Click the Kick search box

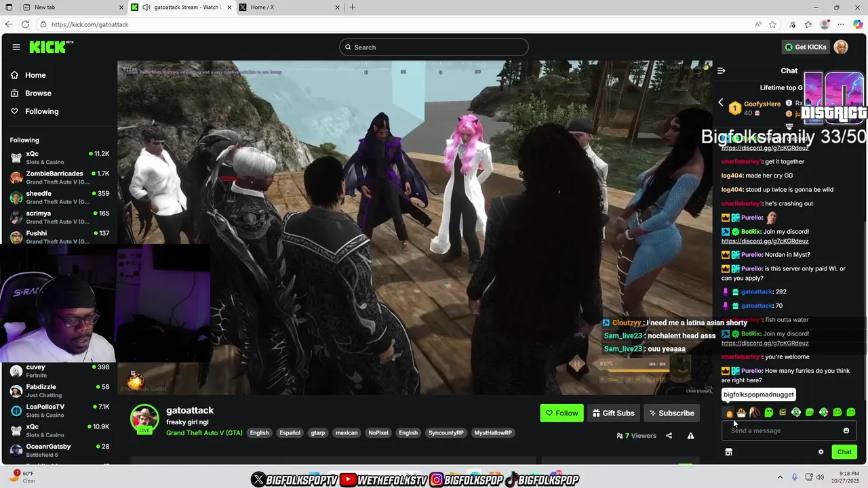[x=434, y=47]
